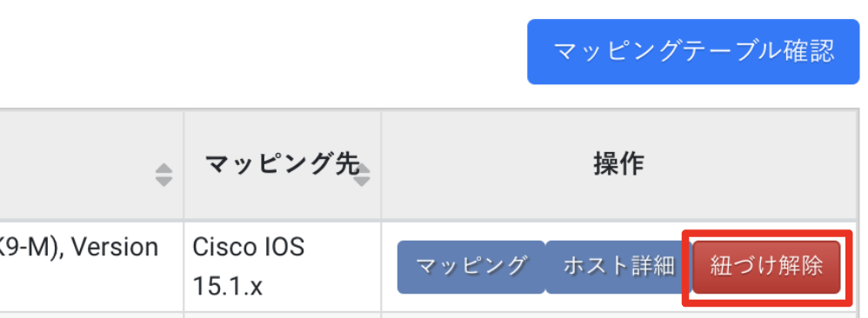Screen dimensions: 868x318
Task: Select the 操作 column header
Action: click(619, 165)
